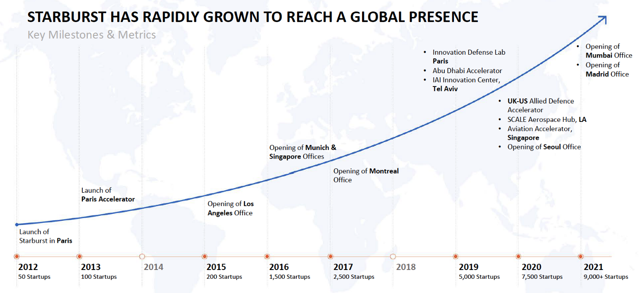Select the 'Opening of Seoul Office' bullet
The height and width of the screenshot is (293, 644).
544,147
